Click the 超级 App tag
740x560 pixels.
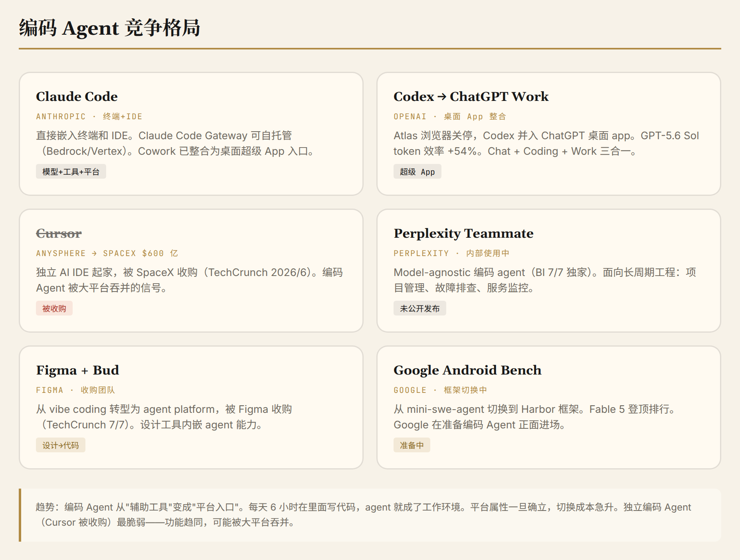(417, 172)
